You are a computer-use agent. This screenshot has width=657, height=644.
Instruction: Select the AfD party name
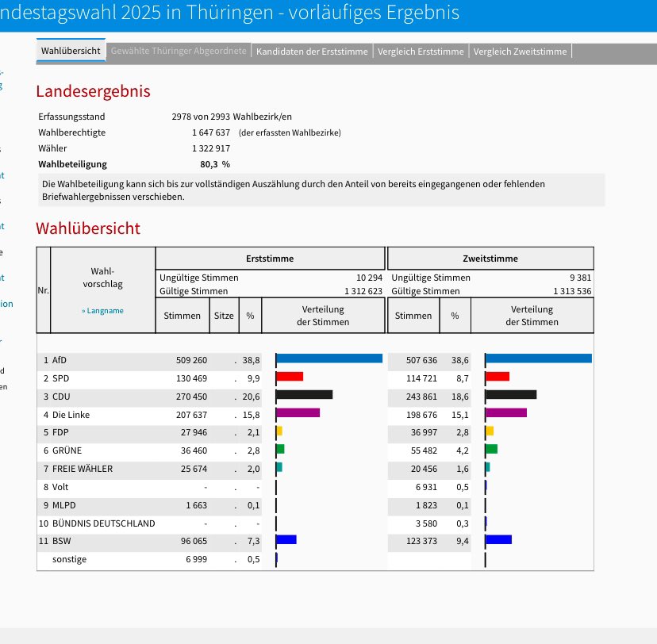pos(59,360)
